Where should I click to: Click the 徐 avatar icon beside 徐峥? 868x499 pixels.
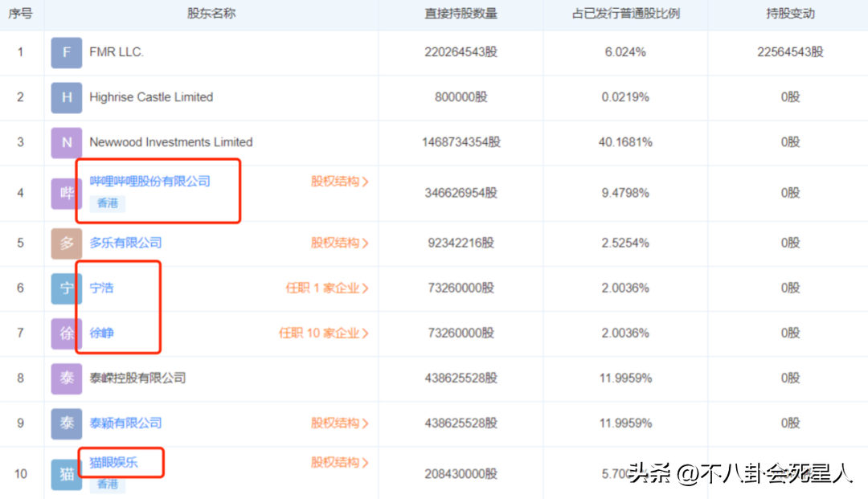pyautogui.click(x=67, y=333)
